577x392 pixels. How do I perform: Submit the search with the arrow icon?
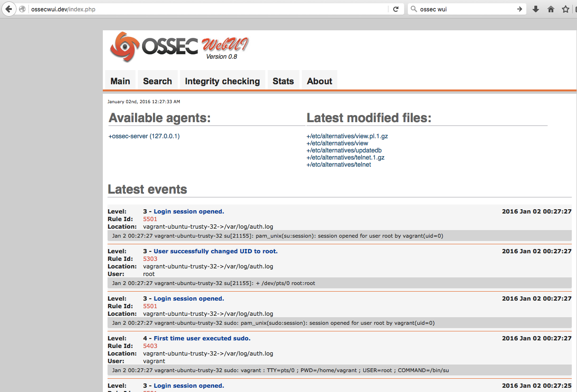(x=520, y=9)
